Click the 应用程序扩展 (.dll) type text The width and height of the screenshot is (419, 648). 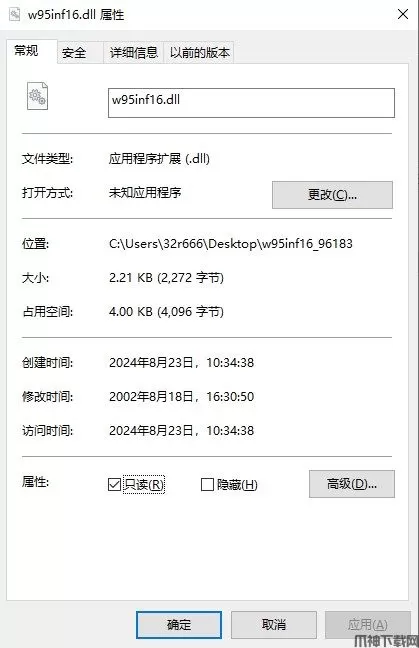(x=159, y=159)
